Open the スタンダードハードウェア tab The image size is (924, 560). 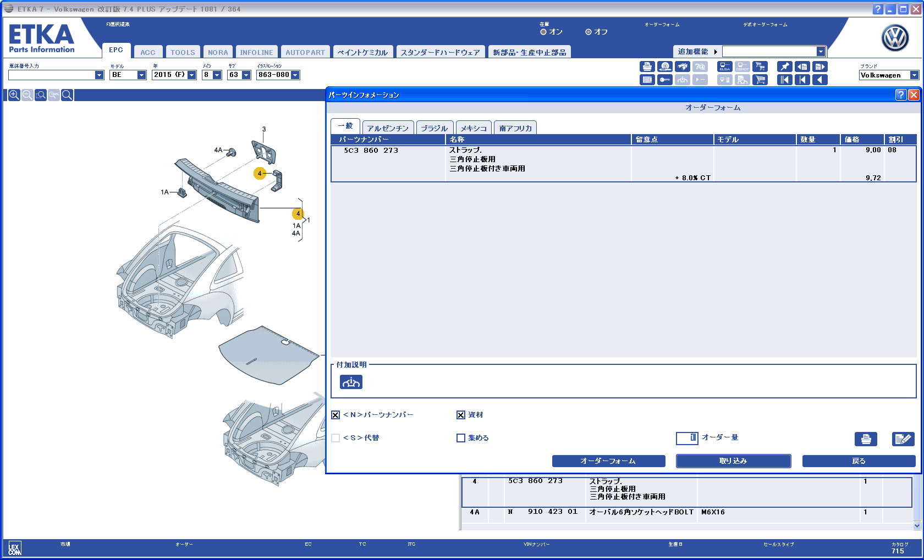440,52
